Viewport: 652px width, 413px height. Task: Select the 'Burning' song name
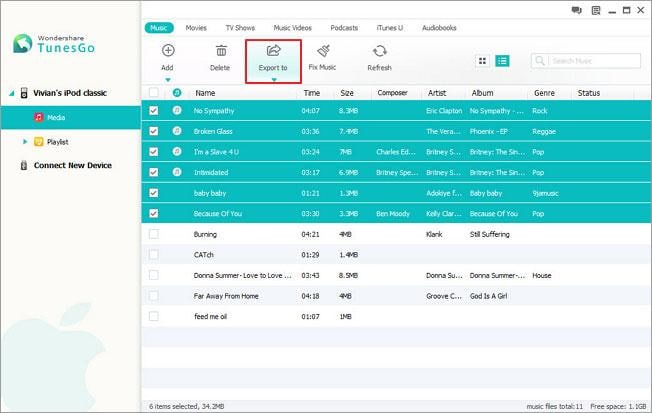pyautogui.click(x=205, y=234)
